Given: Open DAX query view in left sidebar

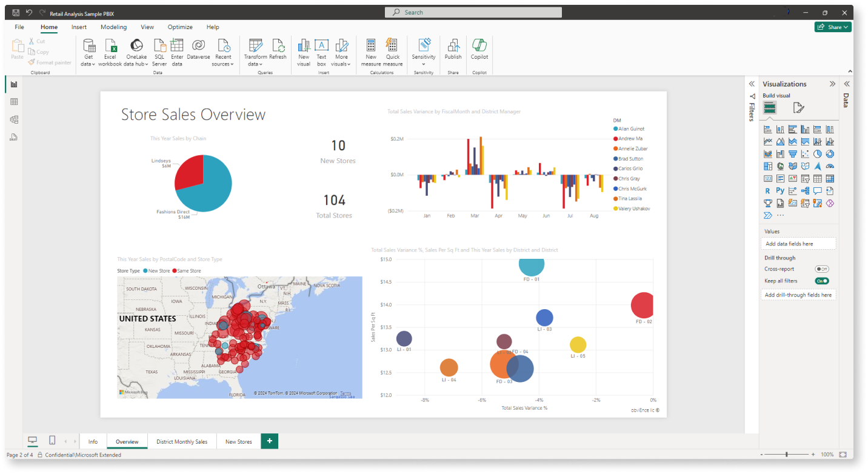Looking at the screenshot, I should point(14,137).
